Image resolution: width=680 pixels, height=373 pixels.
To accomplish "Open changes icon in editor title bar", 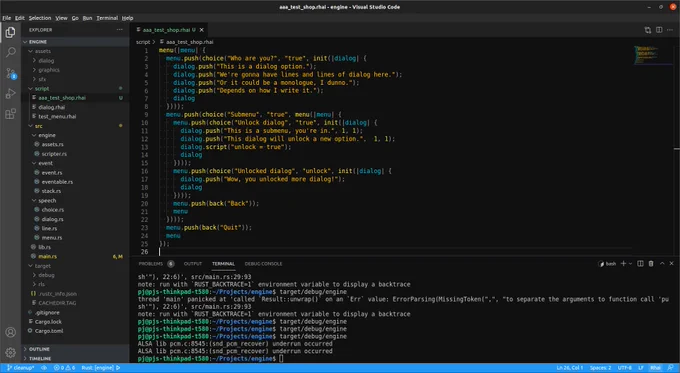I will tap(647, 30).
